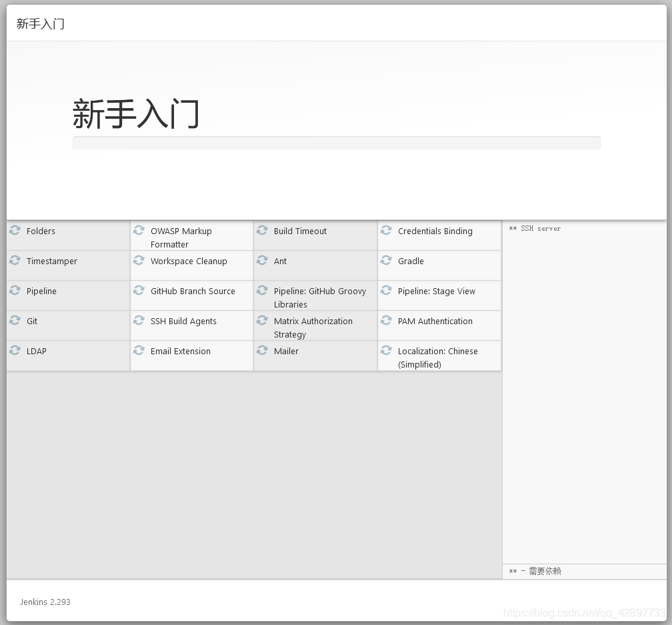This screenshot has width=672, height=625.
Task: Click the refresh icon beside Pipeline: Stage View
Action: pyautogui.click(x=386, y=290)
